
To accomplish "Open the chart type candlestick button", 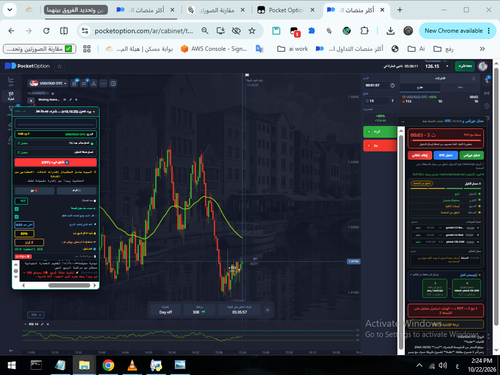I will point(74,83).
